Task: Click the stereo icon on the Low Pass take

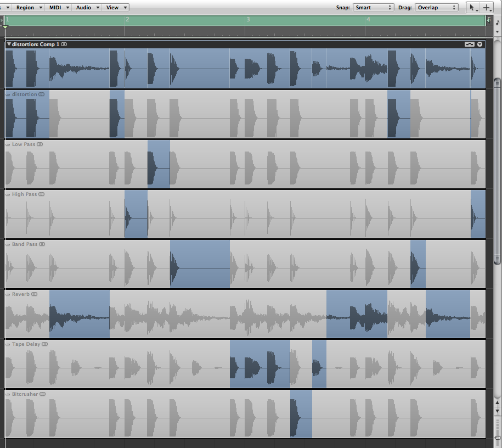Action: tap(40, 144)
